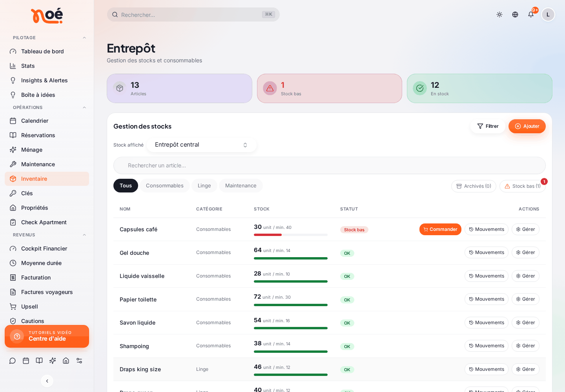The width and height of the screenshot is (565, 392).
Task: Open Cockpit Financier in sidebar
Action: click(x=47, y=249)
